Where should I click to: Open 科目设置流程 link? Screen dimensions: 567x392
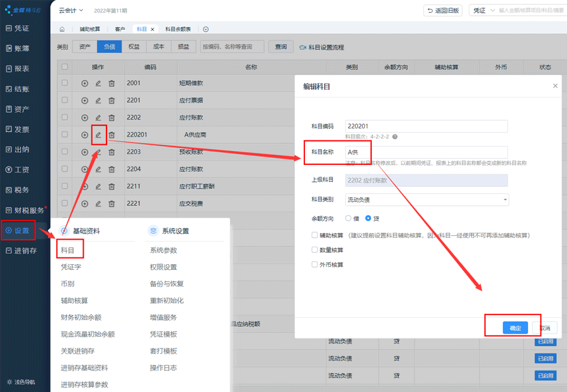pos(322,47)
